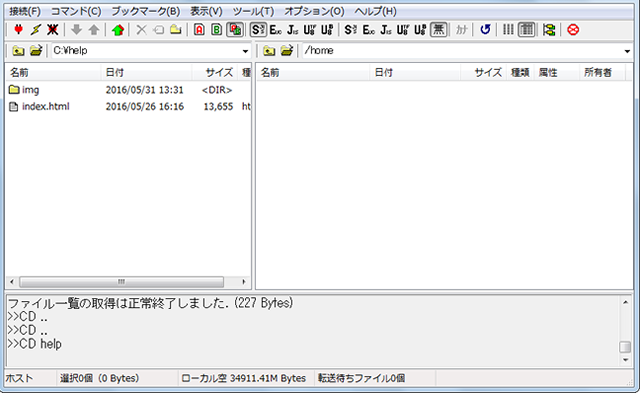Image resolution: width=640 pixels, height=393 pixels.
Task: Start mirroring upload with the green-red arrow
Action: click(x=118, y=30)
